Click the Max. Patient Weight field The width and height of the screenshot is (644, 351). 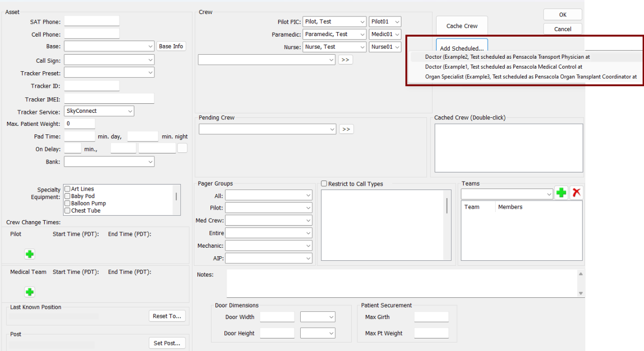pos(80,123)
